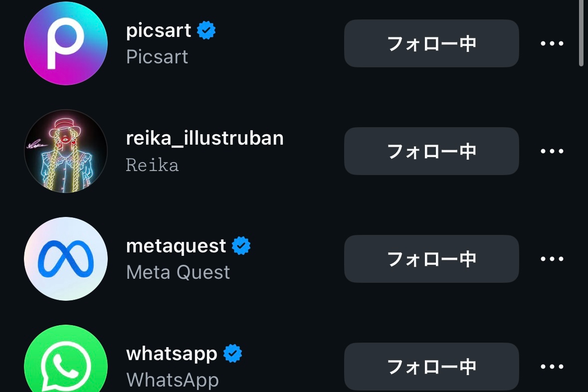Open the reika_illustruban username link
The width and height of the screenshot is (588, 392).
[x=204, y=138]
